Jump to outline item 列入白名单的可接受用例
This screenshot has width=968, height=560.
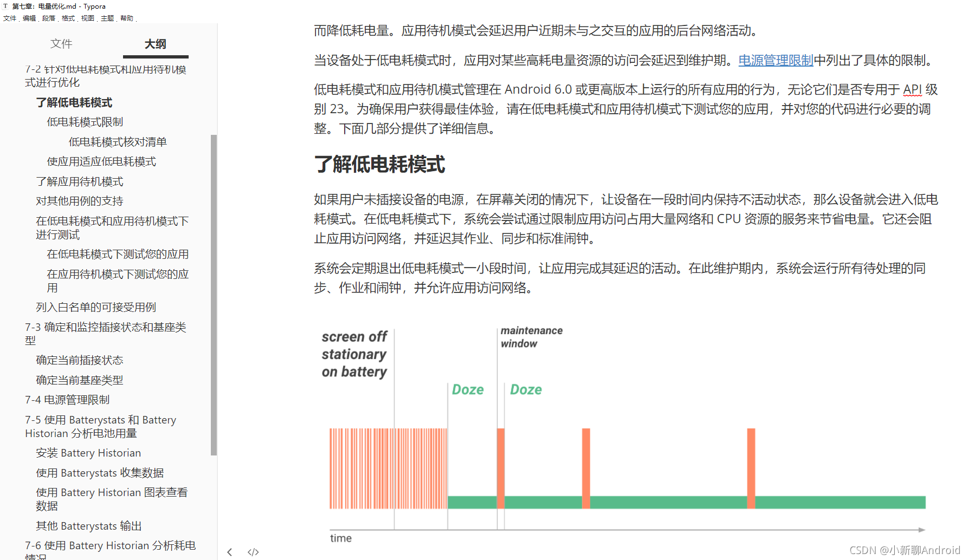click(96, 307)
